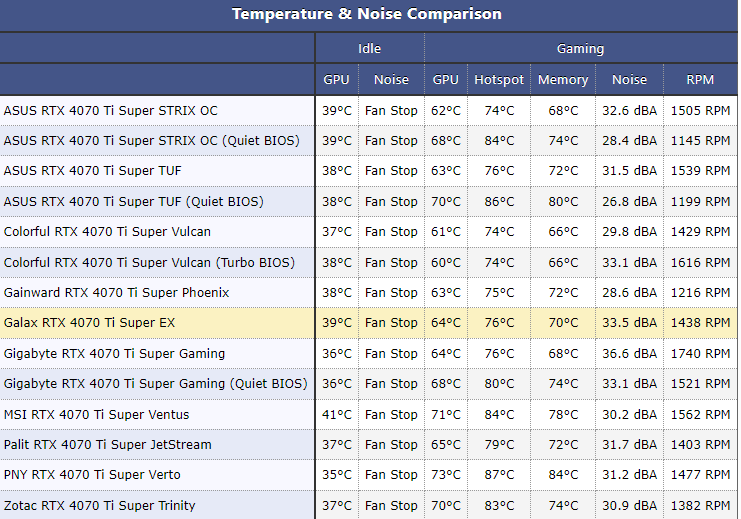This screenshot has height=519, width=741.
Task: Click the MSI RTX 4070 Ti Super Ventus name
Action: (96, 414)
